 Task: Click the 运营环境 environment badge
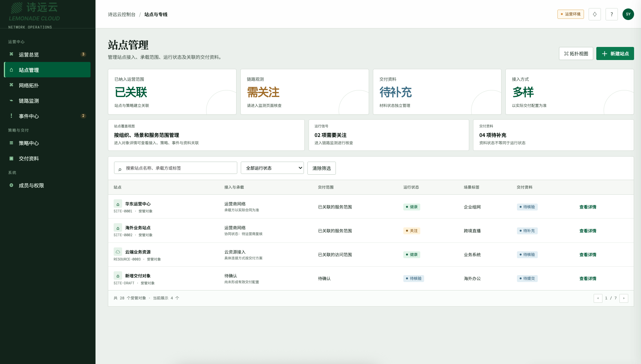tap(571, 14)
